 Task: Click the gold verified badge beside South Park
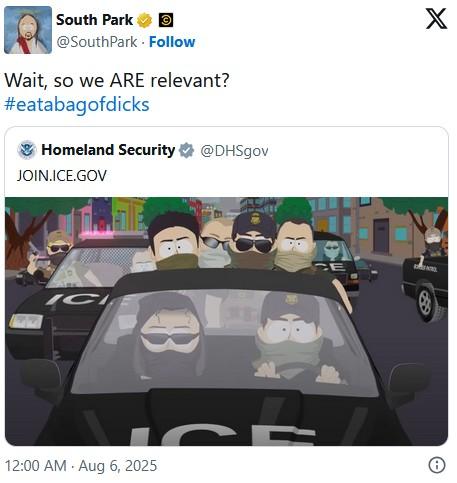[144, 20]
